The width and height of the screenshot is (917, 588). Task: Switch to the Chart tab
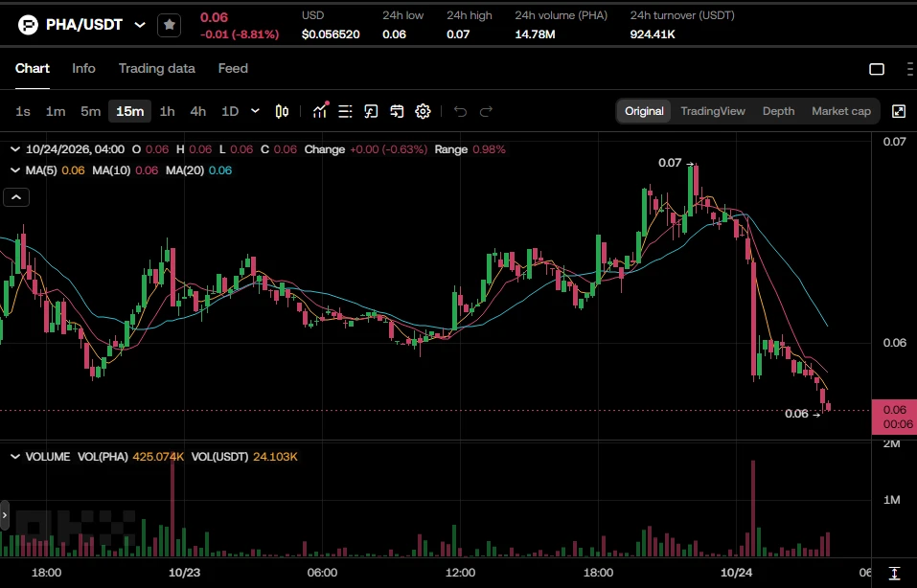33,68
